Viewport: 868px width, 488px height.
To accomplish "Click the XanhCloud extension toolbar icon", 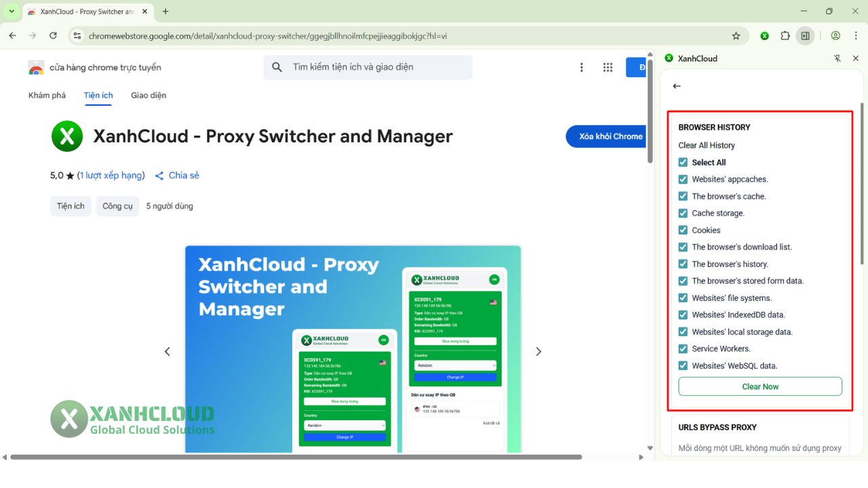I will click(764, 36).
